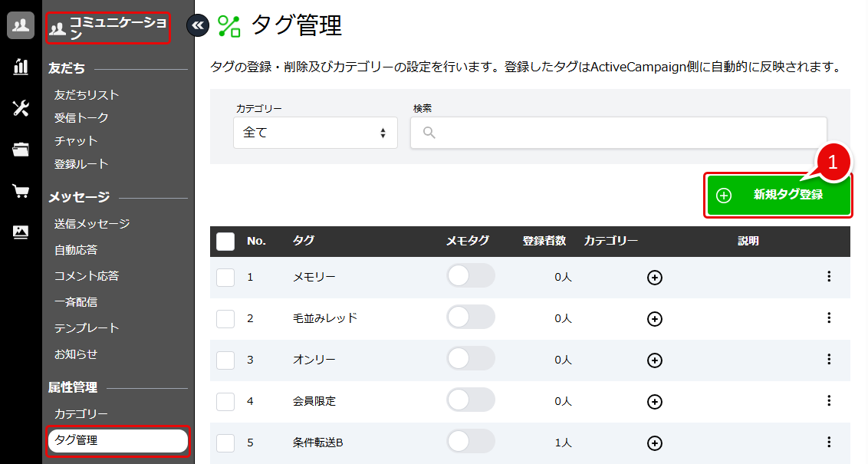868x464 pixels.
Task: Open the カテゴリー filter dropdown showing 全て
Action: point(314,132)
